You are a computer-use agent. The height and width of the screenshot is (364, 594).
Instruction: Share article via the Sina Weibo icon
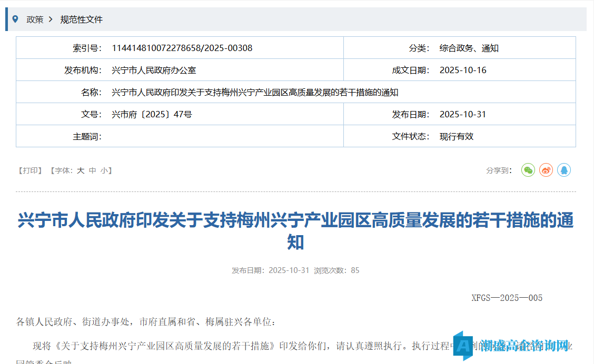point(546,170)
